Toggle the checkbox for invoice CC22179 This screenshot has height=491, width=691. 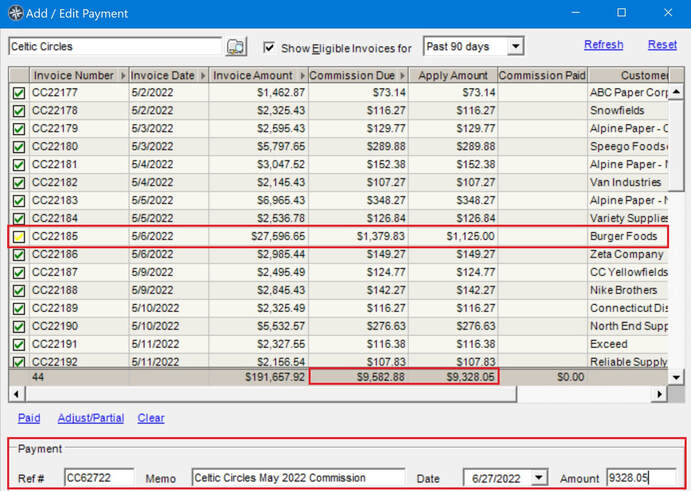[19, 129]
